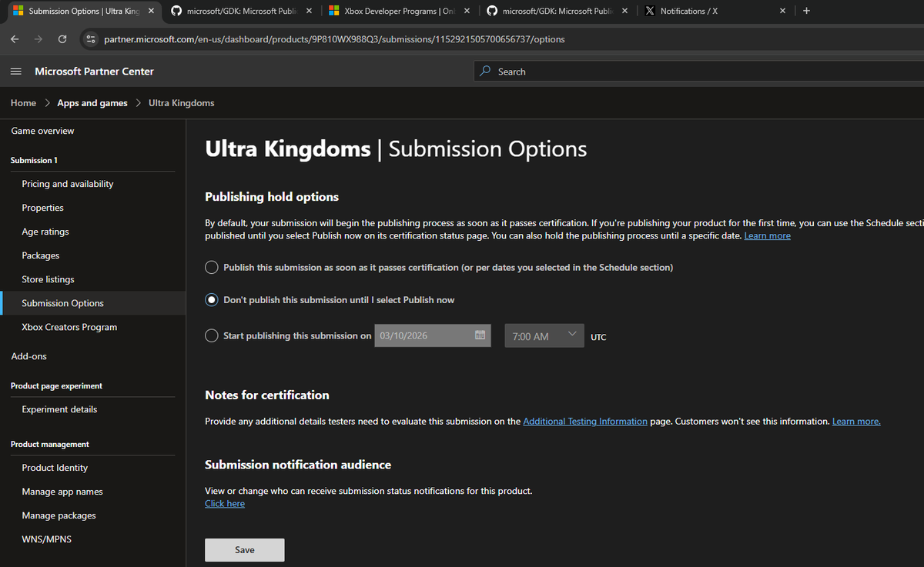924x567 pixels.
Task: Click the 03/10/2026 date field
Action: pyautogui.click(x=433, y=335)
